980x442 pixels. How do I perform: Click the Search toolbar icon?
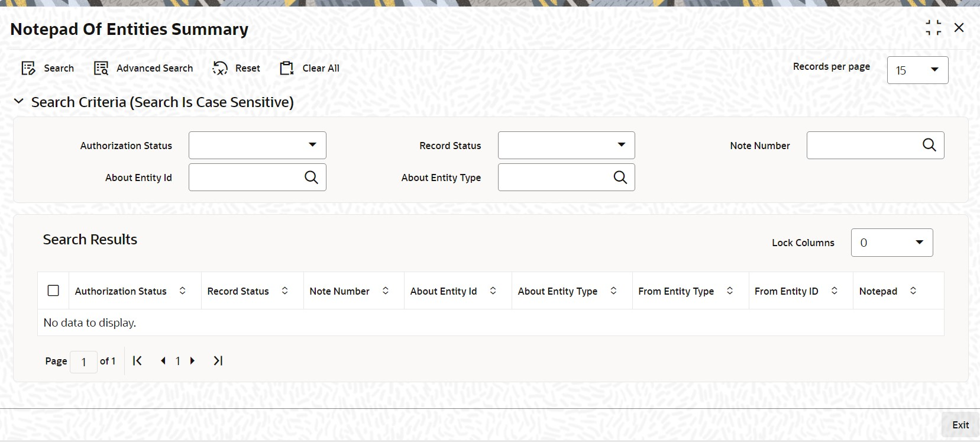click(28, 69)
